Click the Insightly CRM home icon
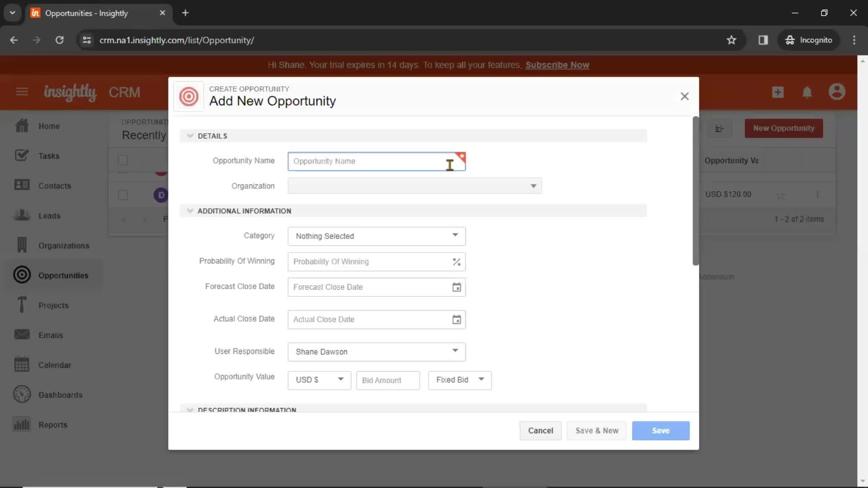Image resolution: width=868 pixels, height=488 pixels. [x=21, y=125]
